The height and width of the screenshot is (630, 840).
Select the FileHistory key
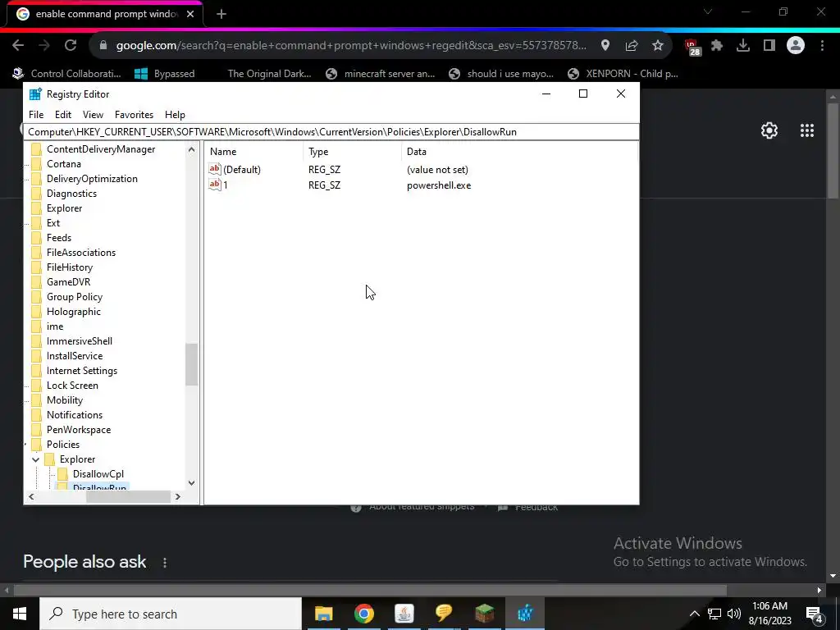[69, 267]
